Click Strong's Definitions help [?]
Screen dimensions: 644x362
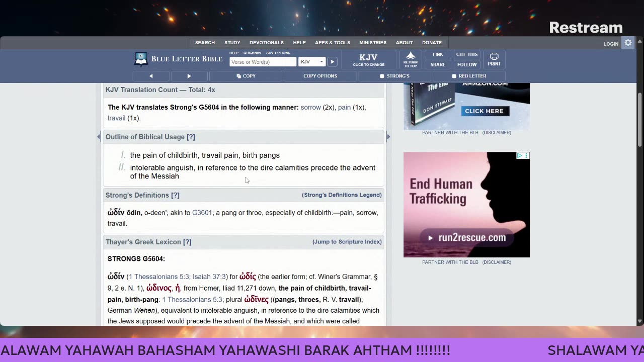175,195
